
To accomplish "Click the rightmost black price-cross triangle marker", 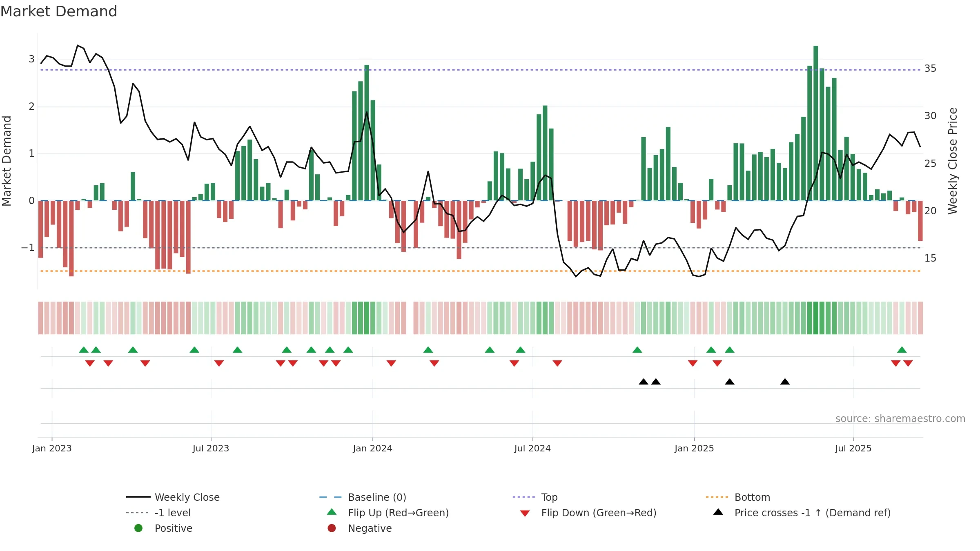I will 785,382.
